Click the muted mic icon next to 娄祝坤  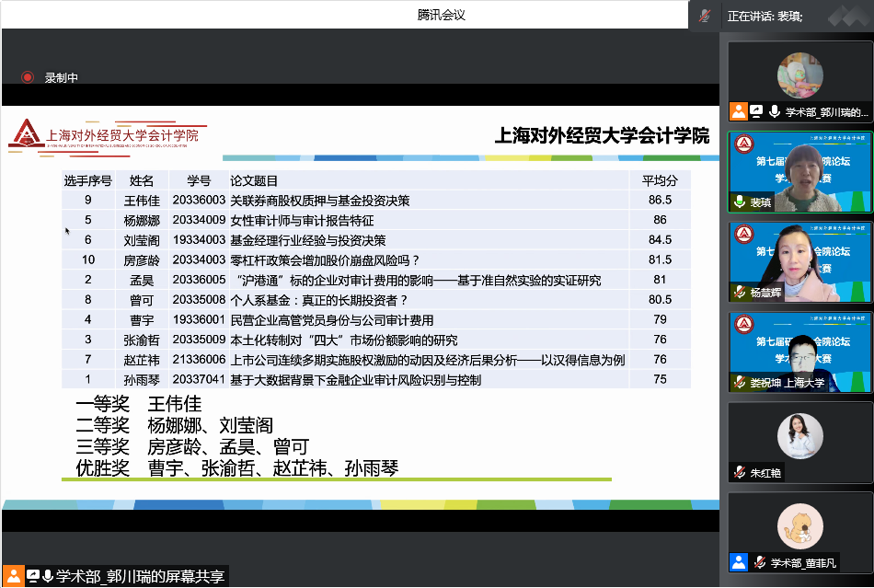tap(739, 383)
